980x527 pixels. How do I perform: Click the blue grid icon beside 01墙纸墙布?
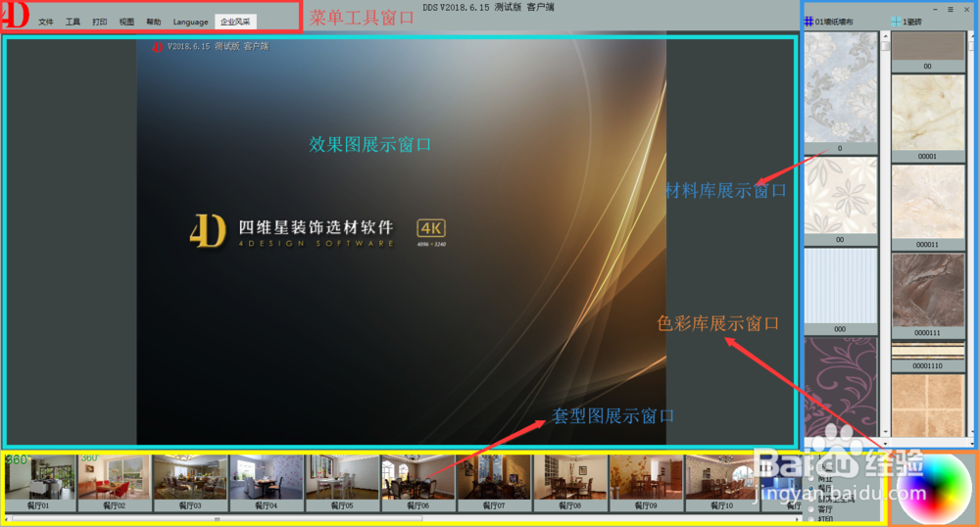point(808,22)
